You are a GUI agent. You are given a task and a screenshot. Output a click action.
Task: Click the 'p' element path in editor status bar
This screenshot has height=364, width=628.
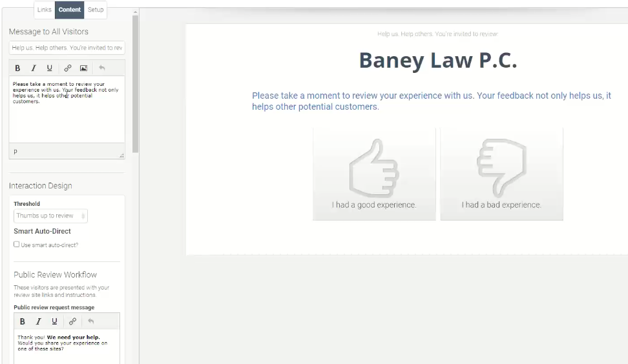pyautogui.click(x=16, y=151)
